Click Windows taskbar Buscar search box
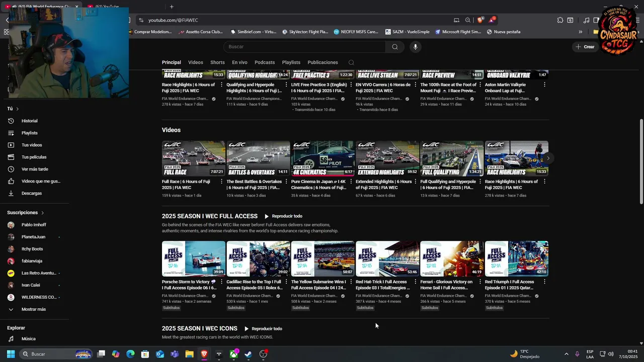644x362 pixels. 56,354
